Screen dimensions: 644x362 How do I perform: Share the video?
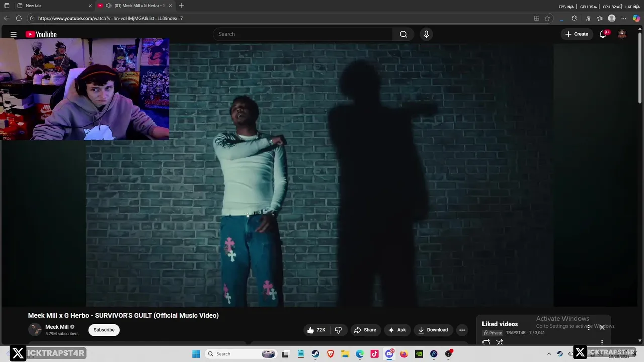365,330
